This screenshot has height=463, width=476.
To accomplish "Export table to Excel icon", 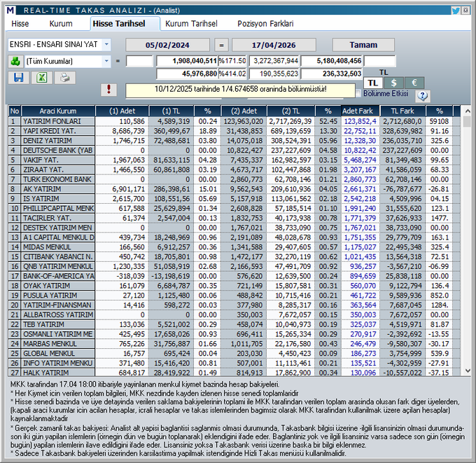I will coord(41,78).
